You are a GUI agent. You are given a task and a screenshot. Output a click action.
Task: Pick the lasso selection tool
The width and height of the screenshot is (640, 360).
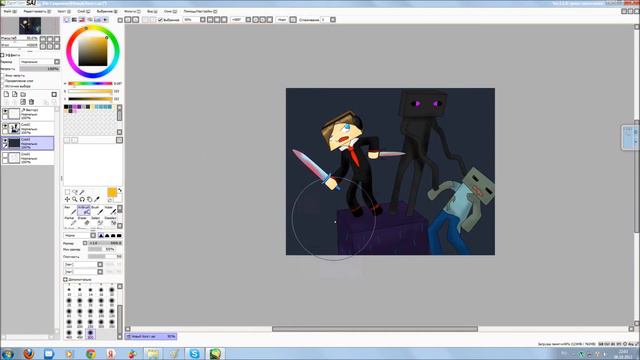coord(75,192)
